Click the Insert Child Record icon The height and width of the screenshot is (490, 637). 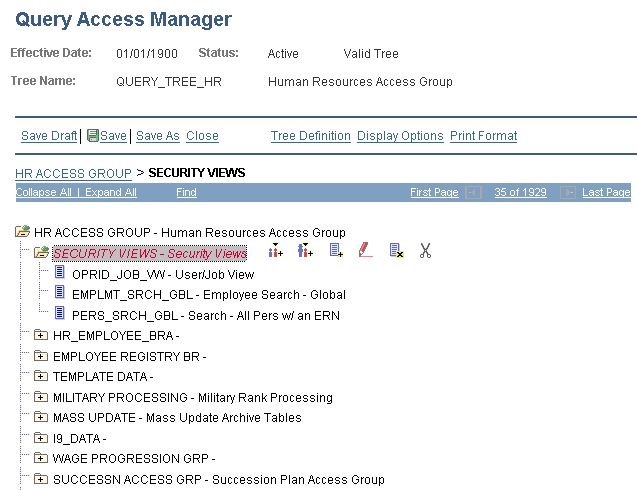[x=337, y=252]
